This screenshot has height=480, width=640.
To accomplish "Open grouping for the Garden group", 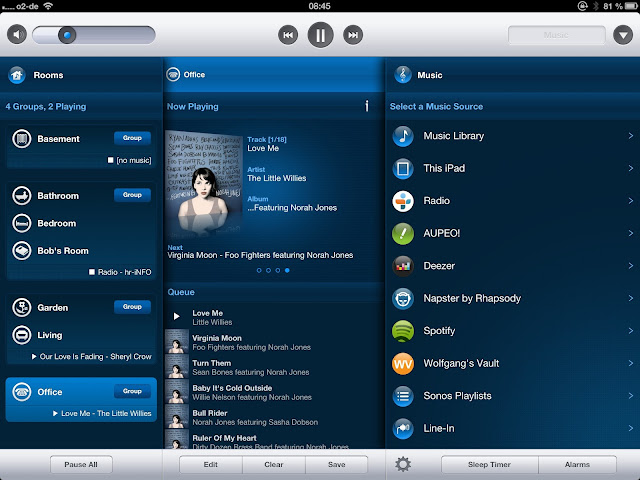I will point(132,307).
